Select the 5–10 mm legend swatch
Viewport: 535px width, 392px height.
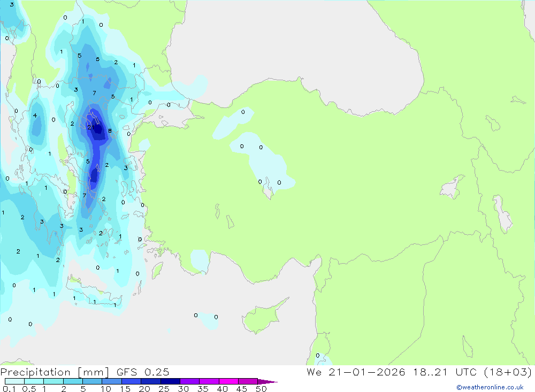(93, 381)
